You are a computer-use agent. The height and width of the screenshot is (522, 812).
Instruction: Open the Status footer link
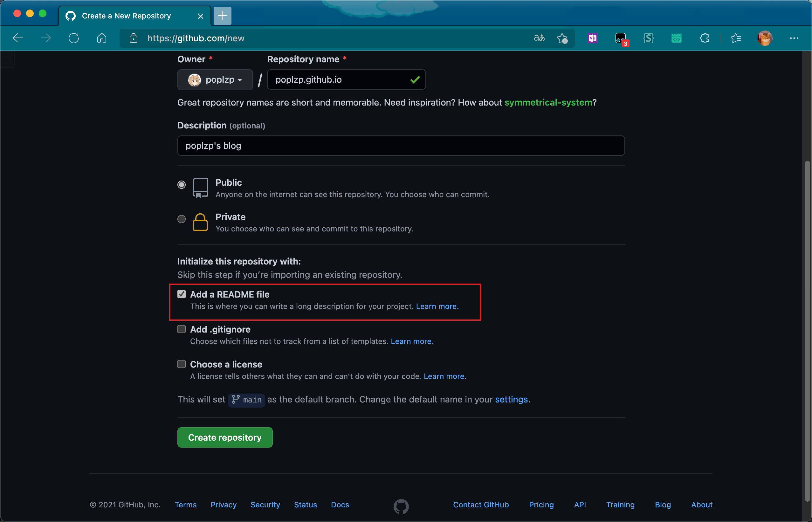305,505
